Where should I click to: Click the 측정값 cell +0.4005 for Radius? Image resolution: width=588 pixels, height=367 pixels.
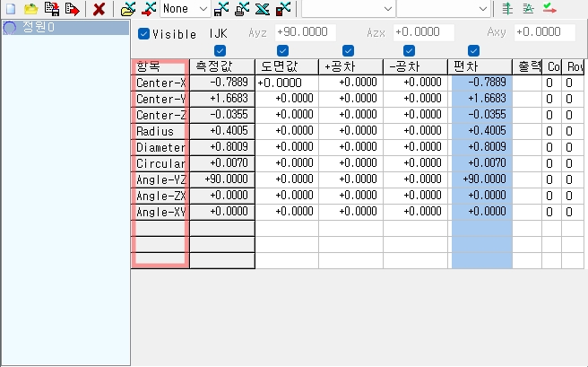[x=222, y=131]
